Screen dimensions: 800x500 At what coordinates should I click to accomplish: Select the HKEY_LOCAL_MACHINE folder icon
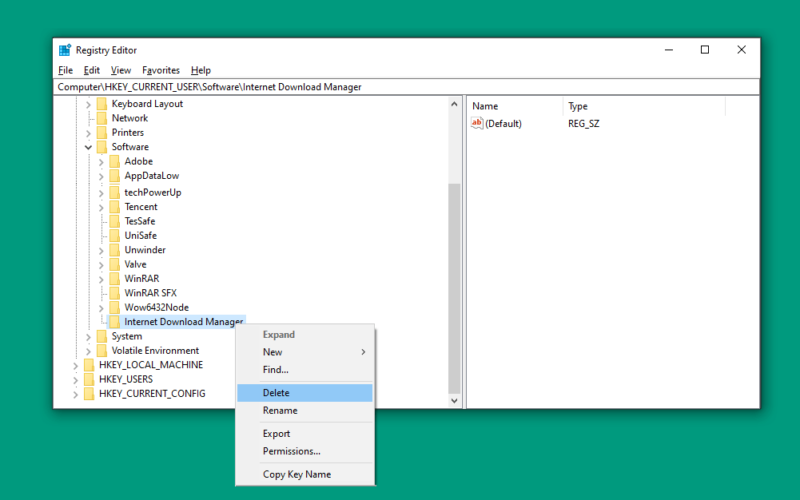[89, 365]
